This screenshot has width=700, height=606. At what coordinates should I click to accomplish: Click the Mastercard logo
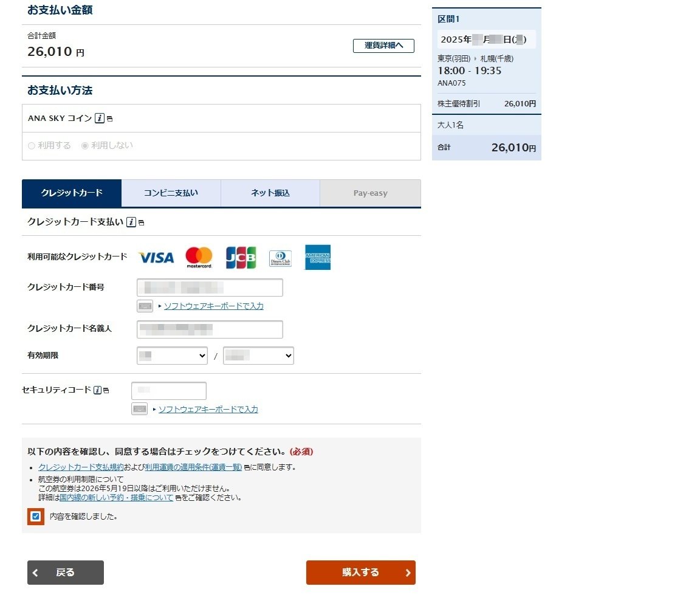point(199,257)
